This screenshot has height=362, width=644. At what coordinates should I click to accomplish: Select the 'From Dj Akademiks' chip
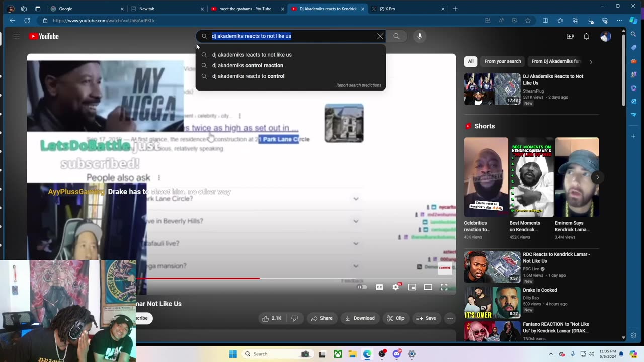click(555, 61)
